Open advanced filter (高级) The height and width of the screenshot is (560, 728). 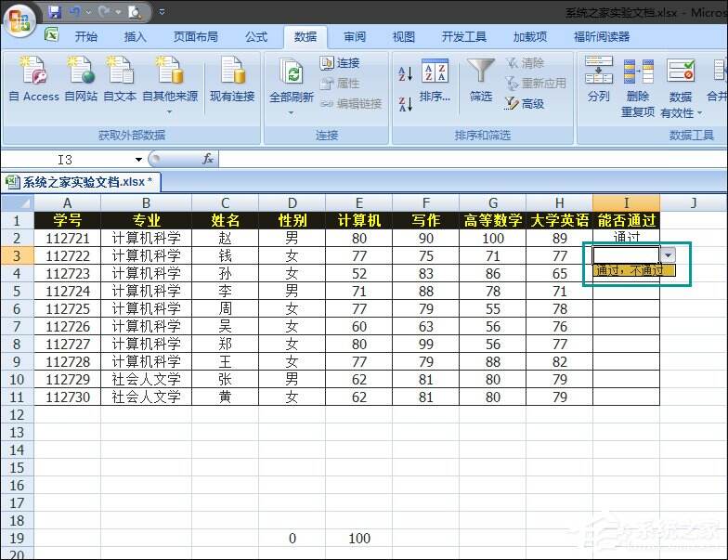pyautogui.click(x=525, y=104)
